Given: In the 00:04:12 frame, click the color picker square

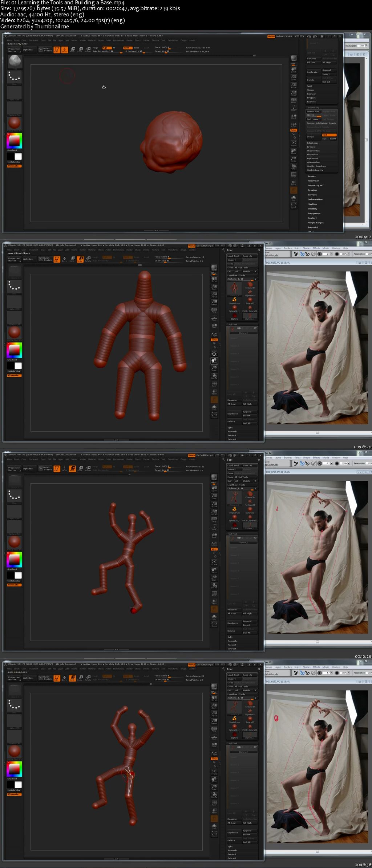Looking at the screenshot, I should click(x=14, y=141).
